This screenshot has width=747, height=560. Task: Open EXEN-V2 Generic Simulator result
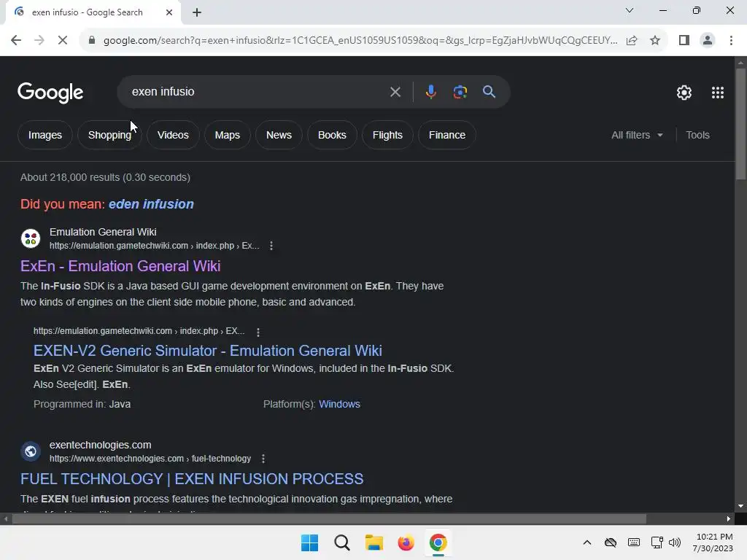[208, 351]
